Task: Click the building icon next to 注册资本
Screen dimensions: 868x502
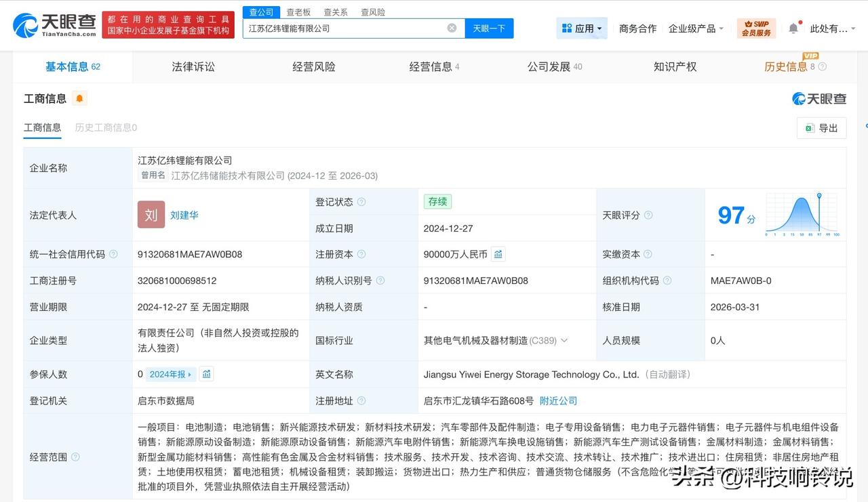Action: (498, 253)
